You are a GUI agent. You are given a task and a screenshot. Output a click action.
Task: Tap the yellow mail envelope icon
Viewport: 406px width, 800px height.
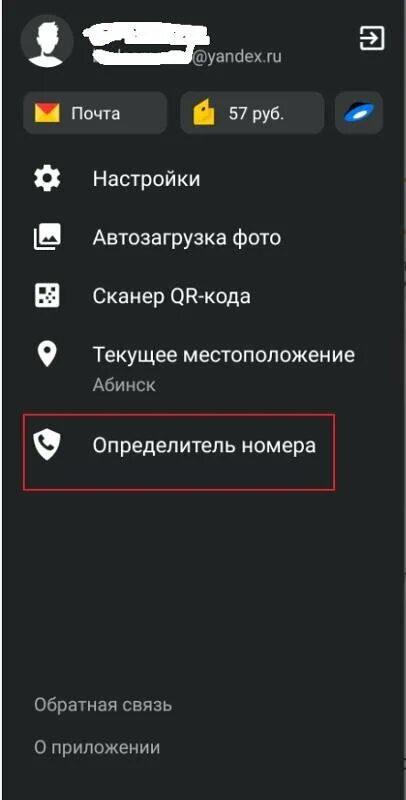(x=47, y=113)
